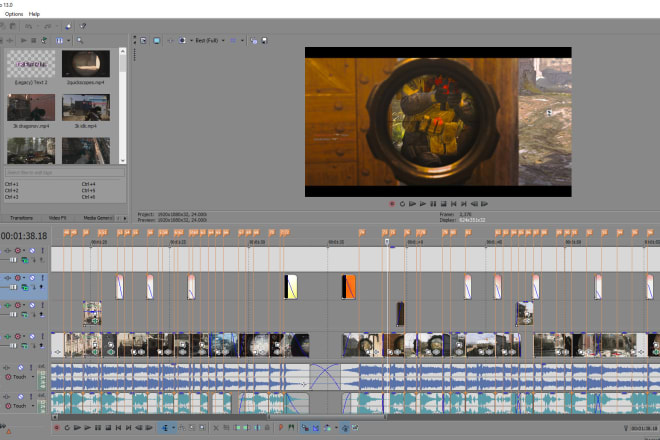Copy preview snapshot to clipboard

254,40
